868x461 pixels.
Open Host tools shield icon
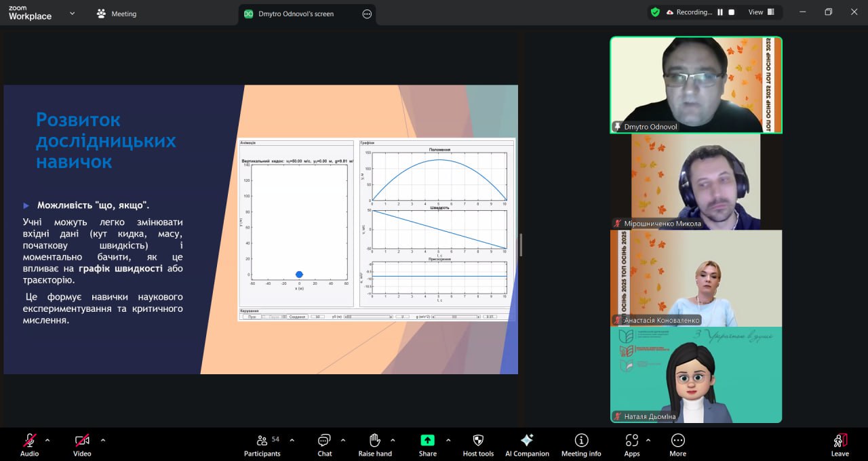478,440
